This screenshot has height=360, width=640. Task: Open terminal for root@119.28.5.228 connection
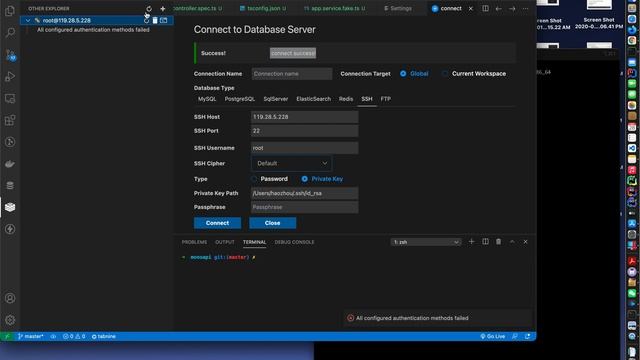coord(164,20)
